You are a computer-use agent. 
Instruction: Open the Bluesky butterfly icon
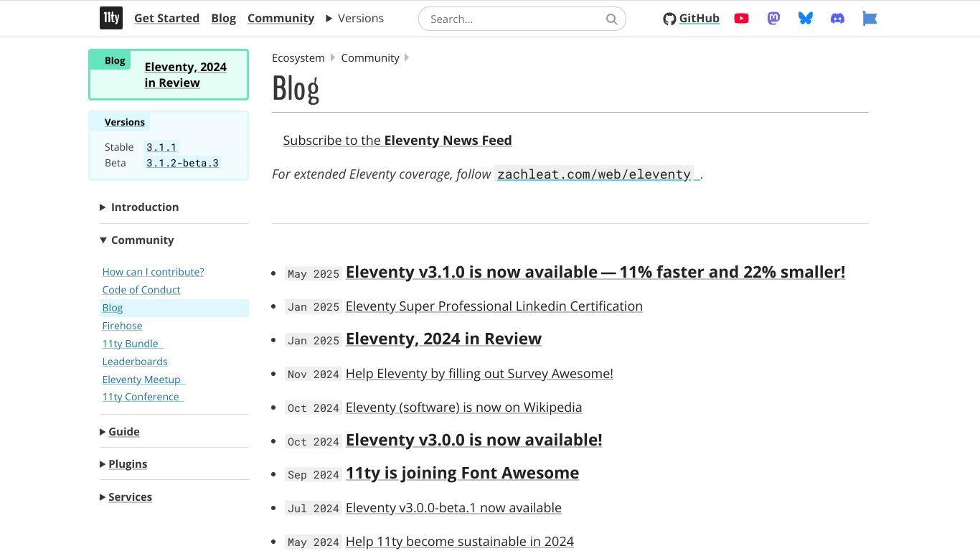(806, 19)
